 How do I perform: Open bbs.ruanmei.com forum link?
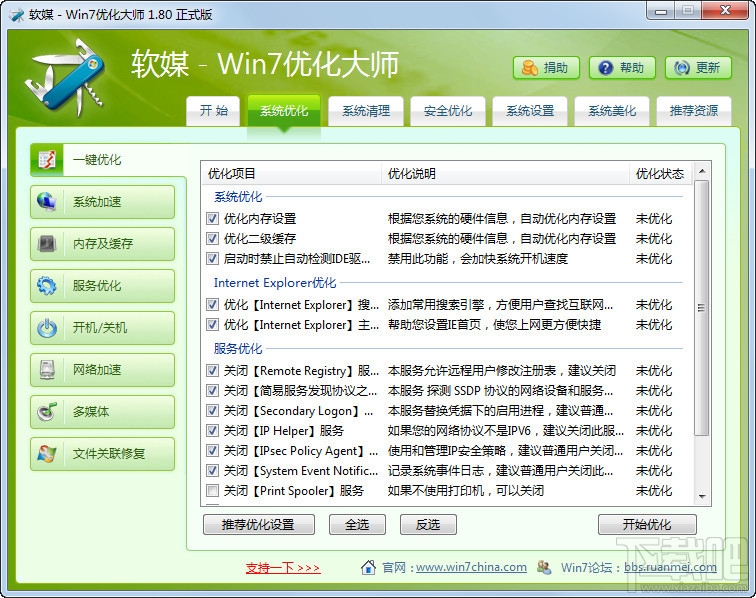(x=670, y=567)
